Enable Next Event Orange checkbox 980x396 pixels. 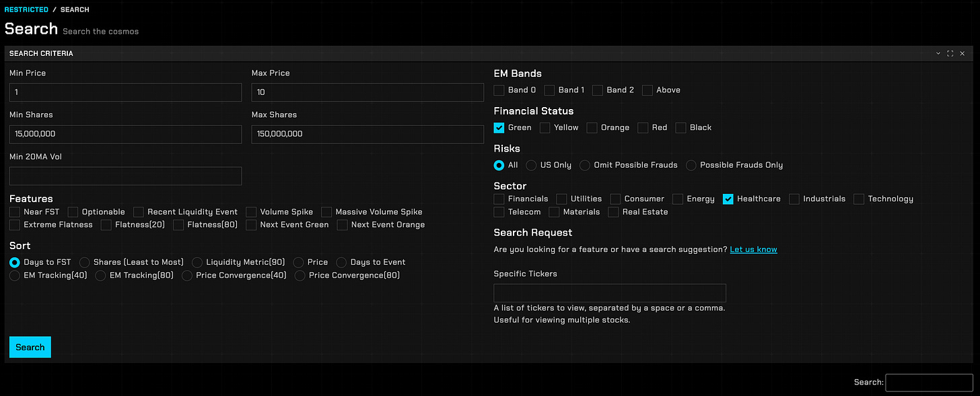pyautogui.click(x=343, y=225)
